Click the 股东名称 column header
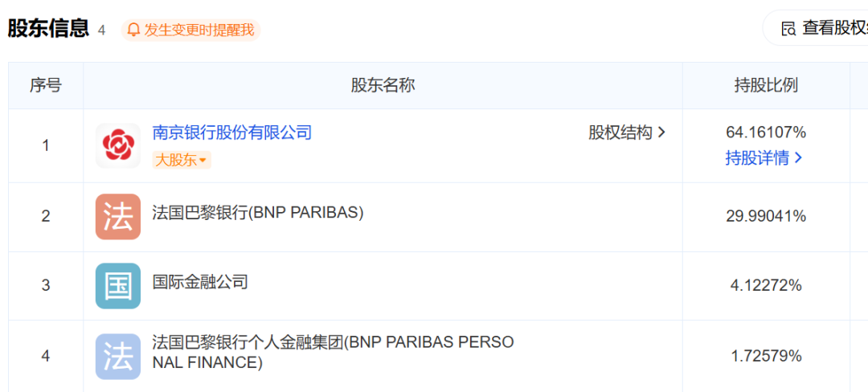Screen dimensions: 868x392 point(383,85)
